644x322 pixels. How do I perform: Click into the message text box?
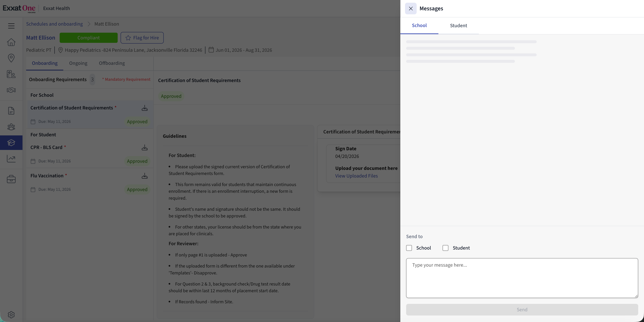(522, 278)
